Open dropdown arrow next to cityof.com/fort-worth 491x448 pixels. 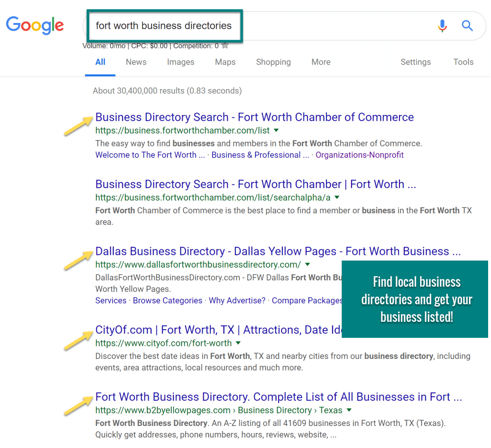click(238, 343)
